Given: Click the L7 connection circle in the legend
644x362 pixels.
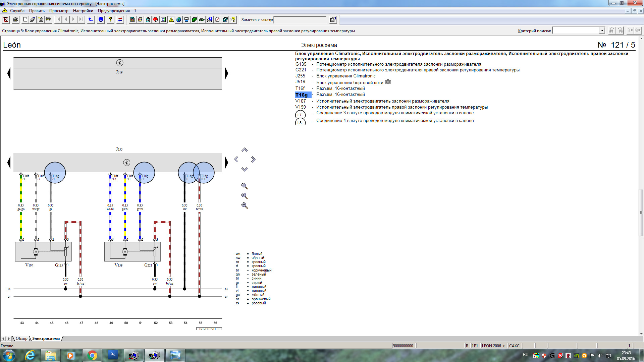Looking at the screenshot, I should click(x=300, y=115).
